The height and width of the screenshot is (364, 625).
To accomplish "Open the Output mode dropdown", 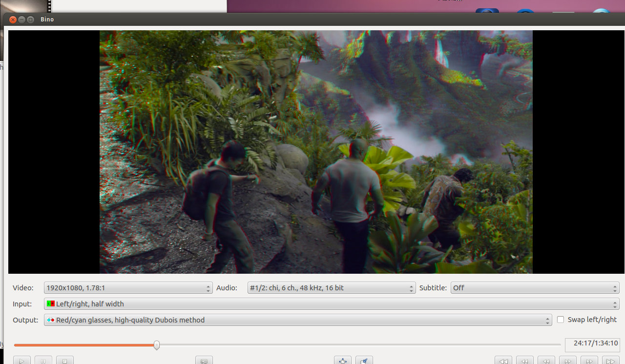I will 298,320.
